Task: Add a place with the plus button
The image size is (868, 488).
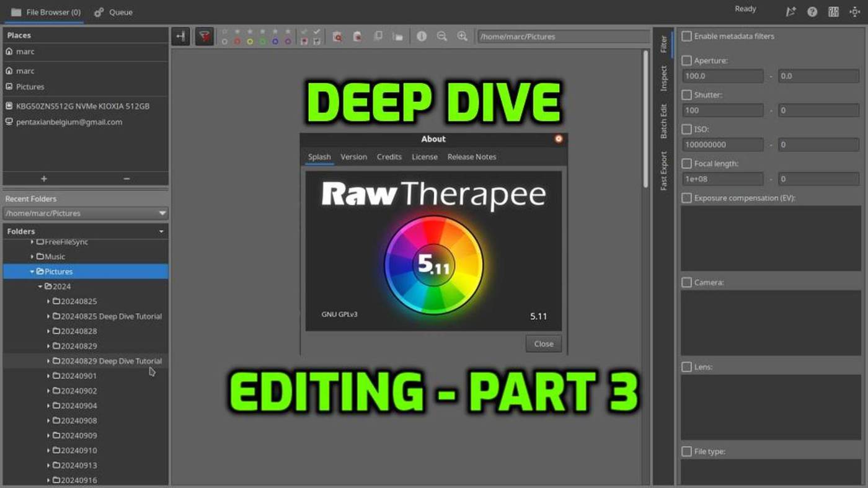Action: point(44,179)
